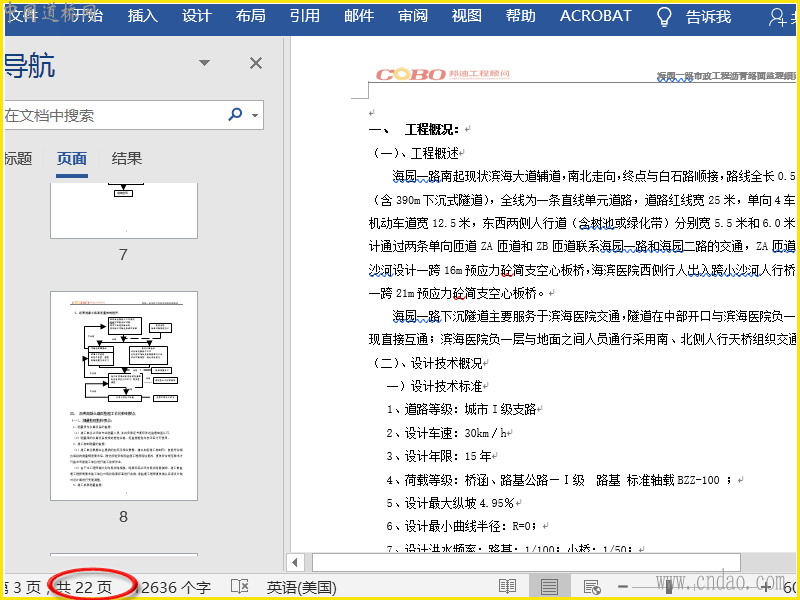Expand the search options dropdown arrow
This screenshot has width=800, height=600.
point(255,115)
